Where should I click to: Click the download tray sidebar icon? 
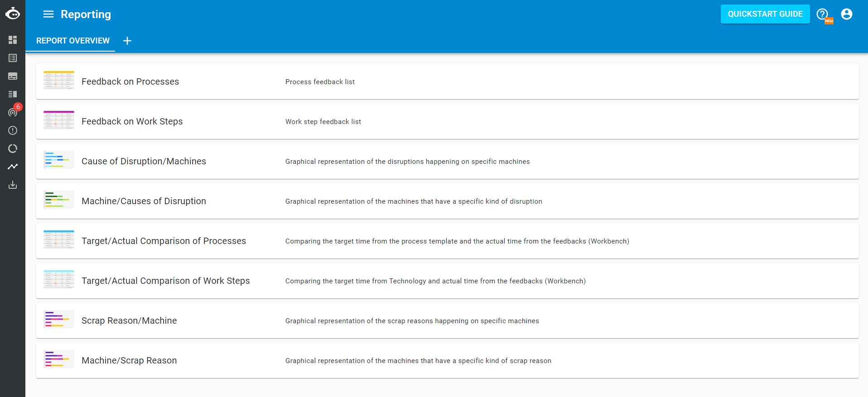13,185
